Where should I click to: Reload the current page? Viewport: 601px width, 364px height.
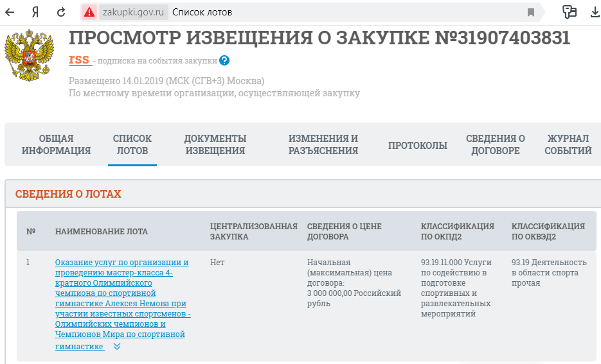coord(61,12)
